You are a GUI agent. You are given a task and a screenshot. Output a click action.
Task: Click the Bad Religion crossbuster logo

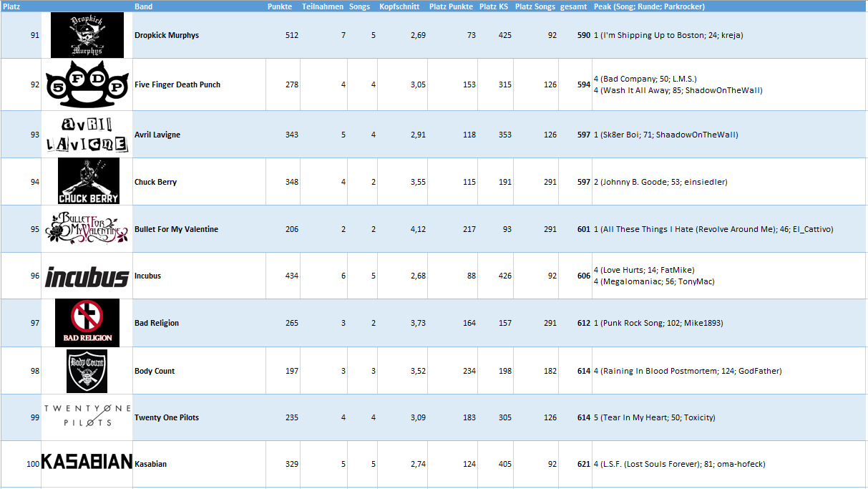tap(87, 323)
